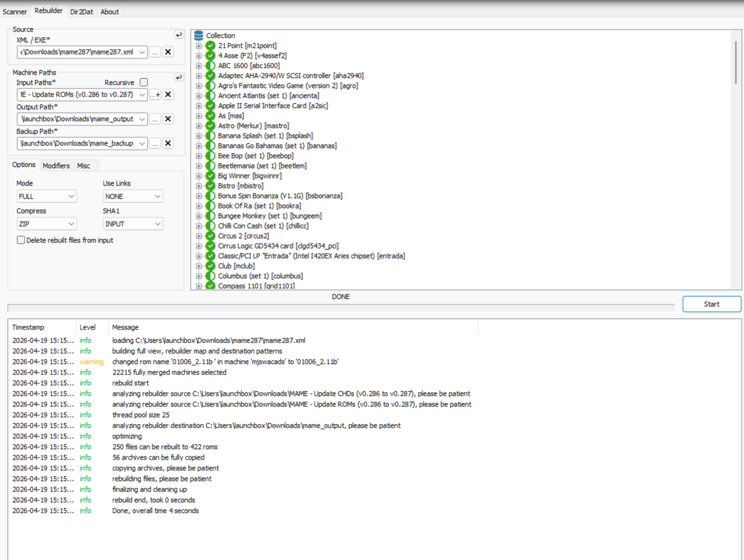Open the Modifiers options tab
Image resolution: width=744 pixels, height=560 pixels.
click(x=56, y=166)
